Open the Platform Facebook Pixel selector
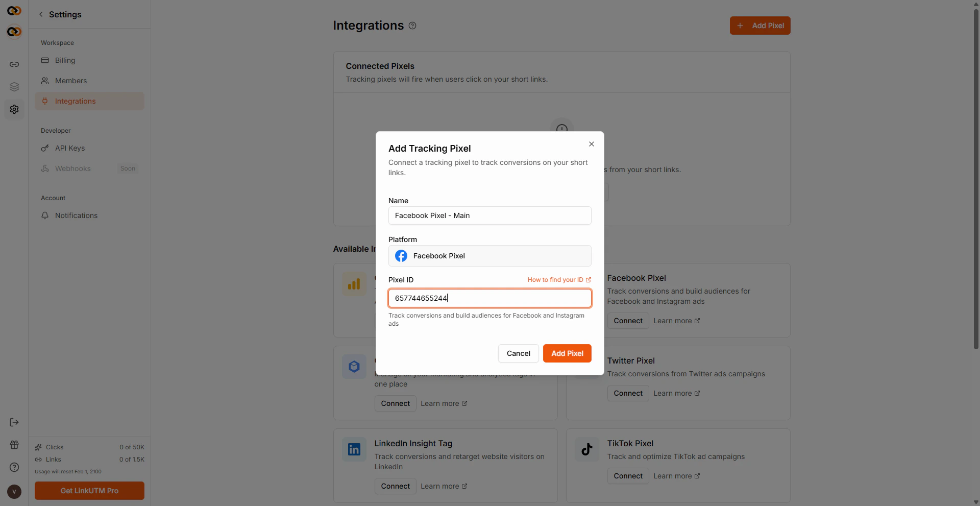This screenshot has height=506, width=980. pyautogui.click(x=490, y=256)
